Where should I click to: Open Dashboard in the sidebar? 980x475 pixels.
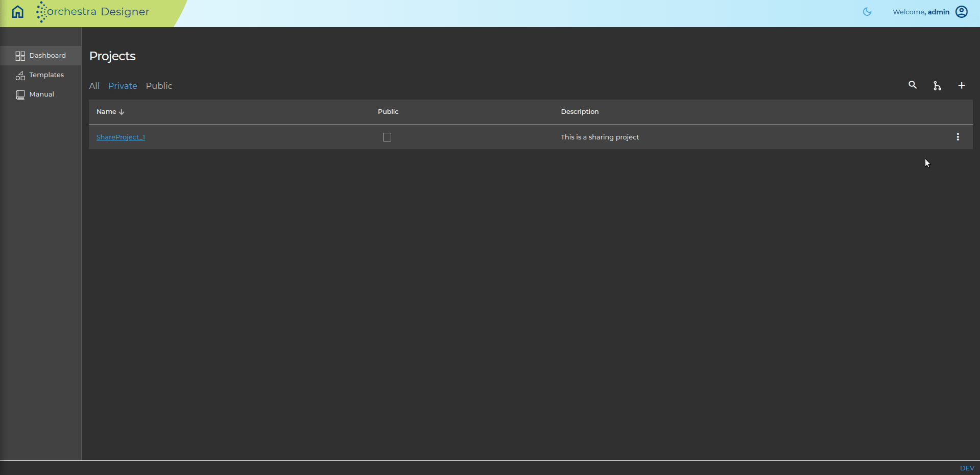coord(41,56)
